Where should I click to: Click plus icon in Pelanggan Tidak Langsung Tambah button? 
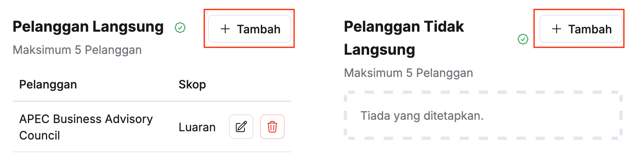click(x=556, y=29)
